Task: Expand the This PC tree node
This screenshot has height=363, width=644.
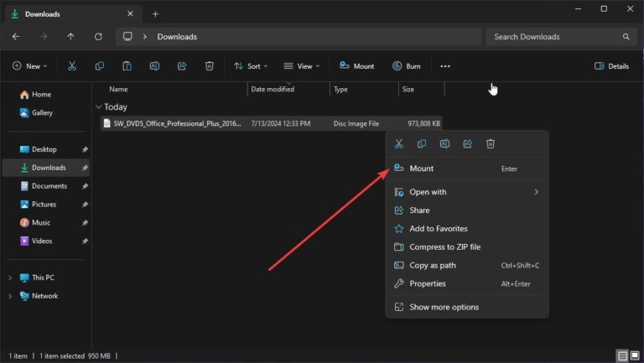Action: point(10,277)
